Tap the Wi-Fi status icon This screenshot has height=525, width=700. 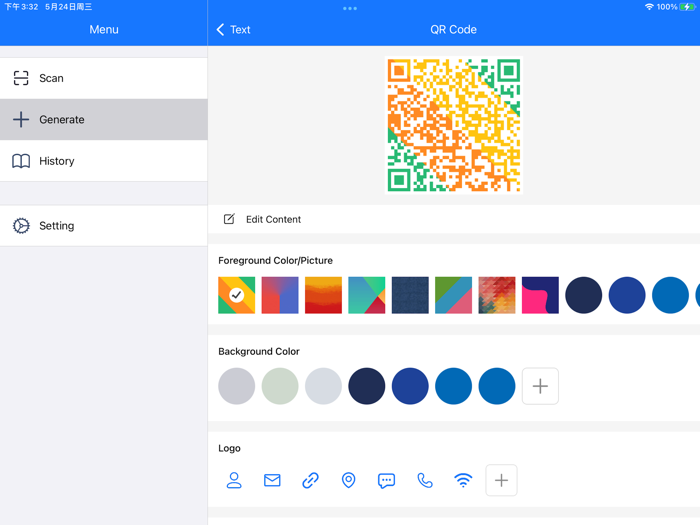649,7
